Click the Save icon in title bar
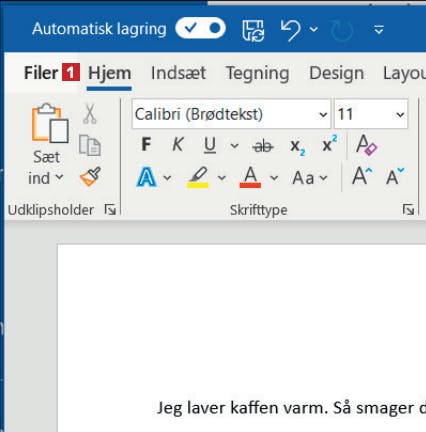 253,30
